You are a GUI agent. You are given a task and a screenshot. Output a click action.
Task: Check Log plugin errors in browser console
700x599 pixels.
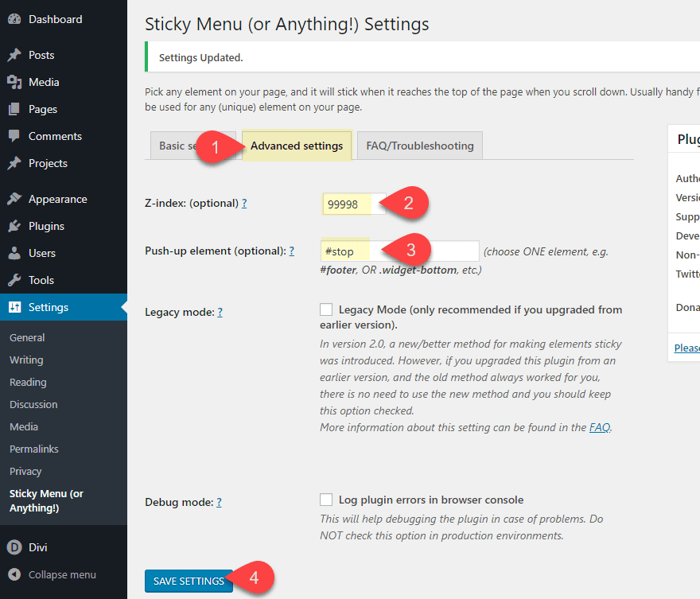click(326, 500)
